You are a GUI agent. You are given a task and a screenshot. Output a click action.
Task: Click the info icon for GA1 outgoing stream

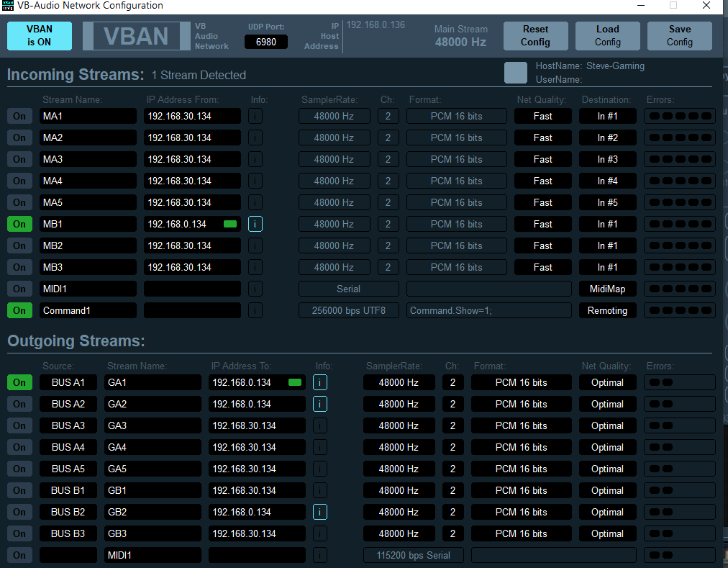coord(320,382)
